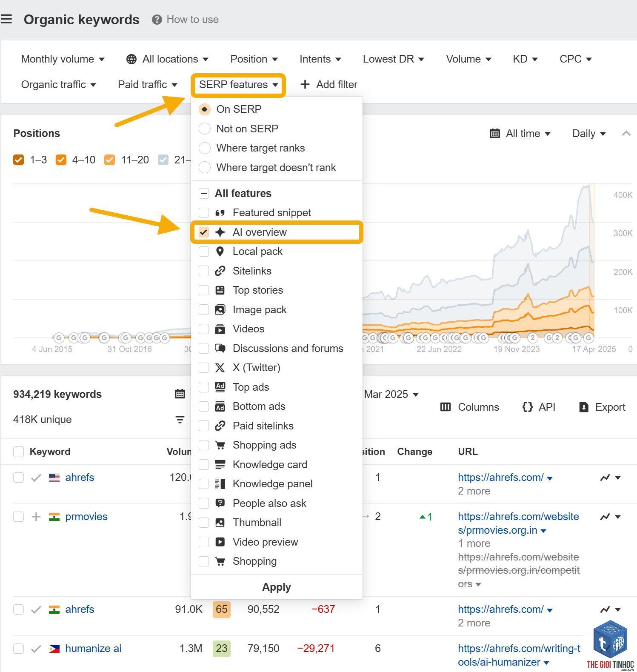The width and height of the screenshot is (637, 672).
Task: Open the hamburger sidebar menu
Action: 6,19
